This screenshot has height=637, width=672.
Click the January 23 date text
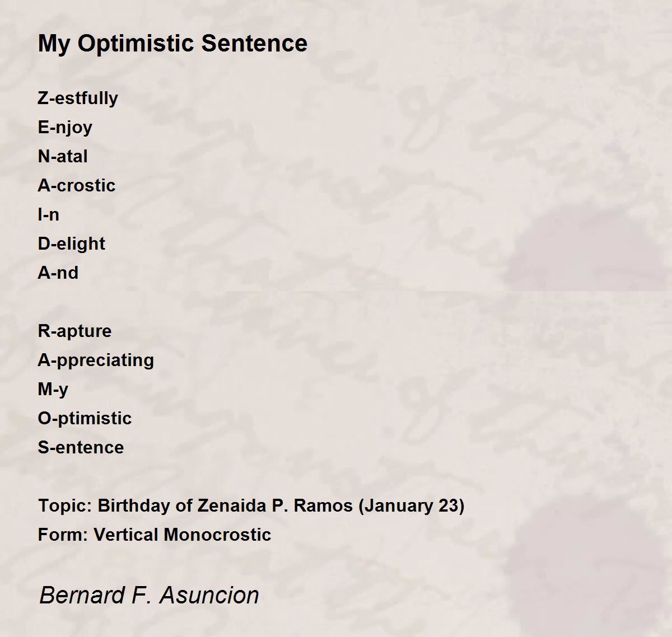point(412,506)
